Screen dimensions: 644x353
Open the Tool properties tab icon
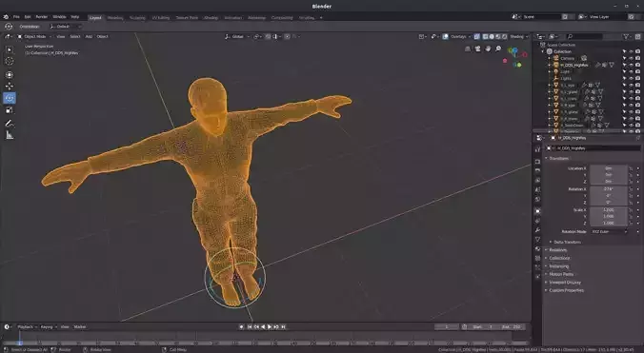click(x=538, y=149)
